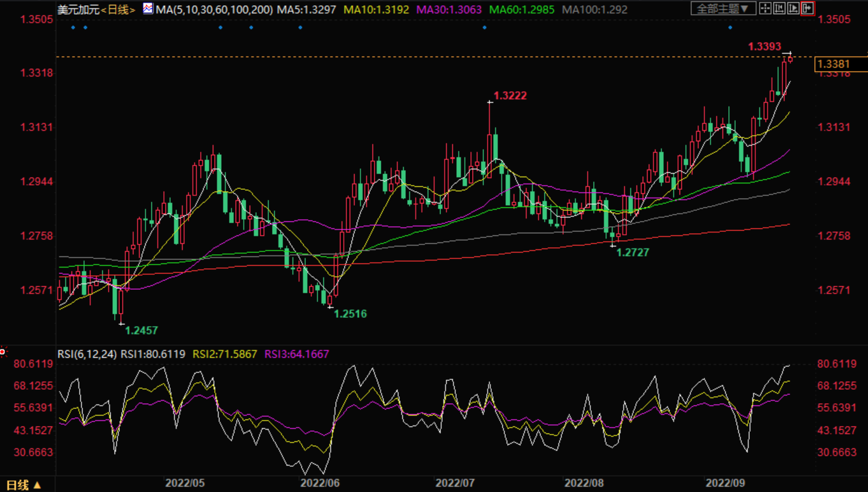
Task: Click the 1.3381 current price tag
Action: [833, 64]
